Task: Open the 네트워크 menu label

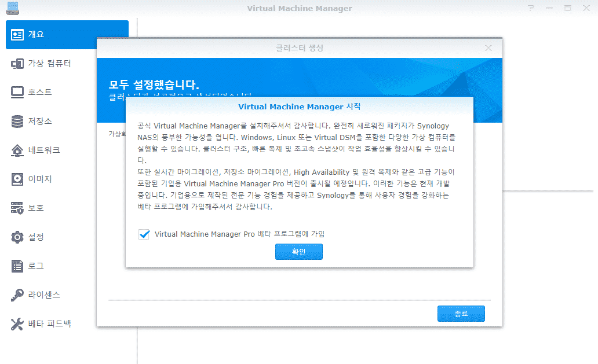Action: click(44, 150)
